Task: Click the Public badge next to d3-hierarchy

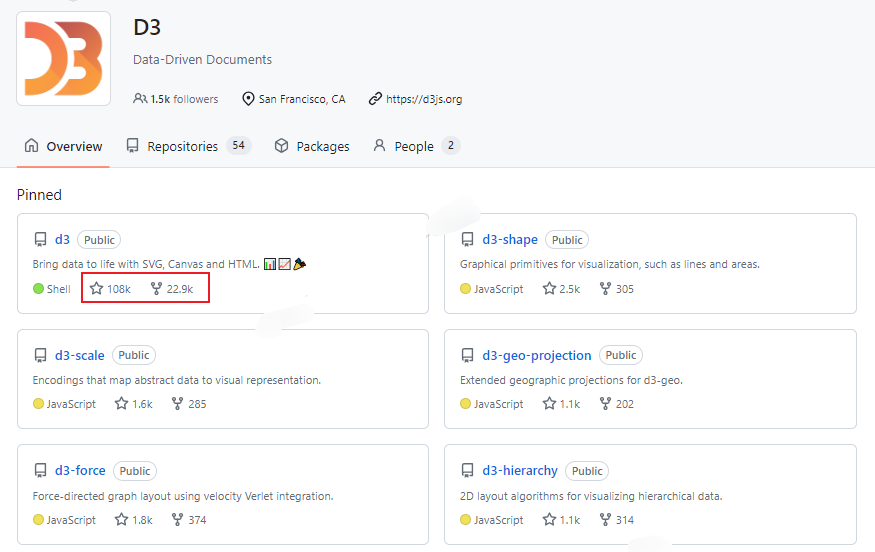Action: 587,471
